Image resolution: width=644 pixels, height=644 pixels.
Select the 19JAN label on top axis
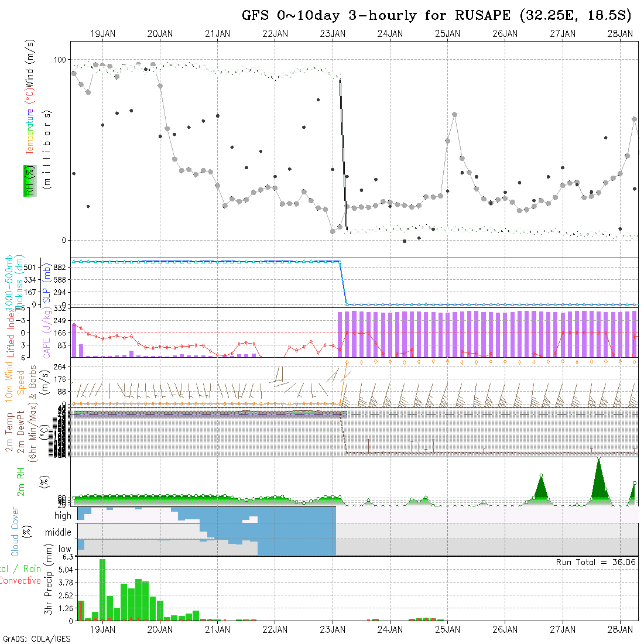pyautogui.click(x=102, y=34)
